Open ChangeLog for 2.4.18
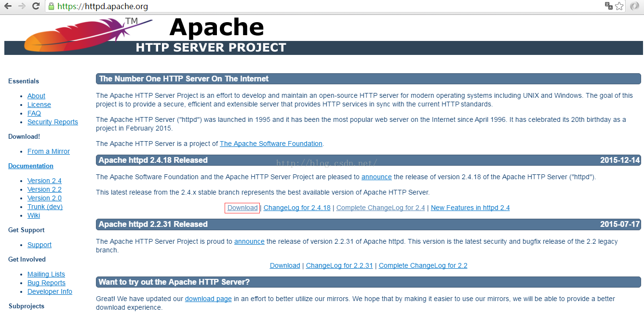The height and width of the screenshot is (316, 644). (x=297, y=208)
